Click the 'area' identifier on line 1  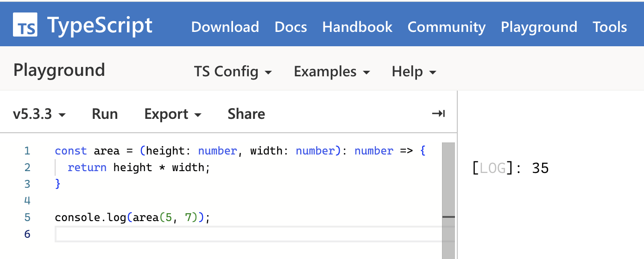106,151
